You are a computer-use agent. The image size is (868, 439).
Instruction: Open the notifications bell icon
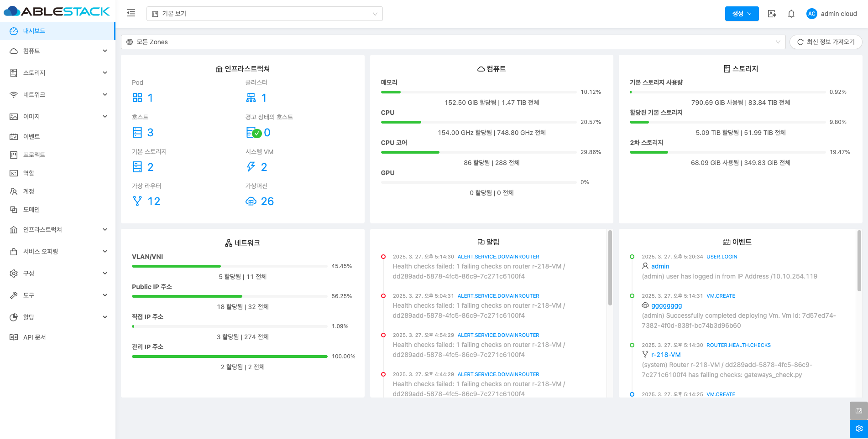(791, 14)
